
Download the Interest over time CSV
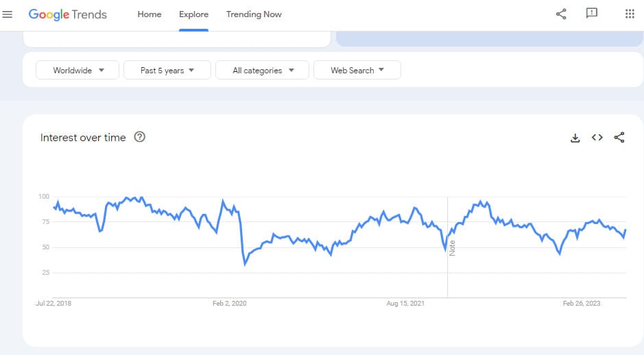pos(575,138)
